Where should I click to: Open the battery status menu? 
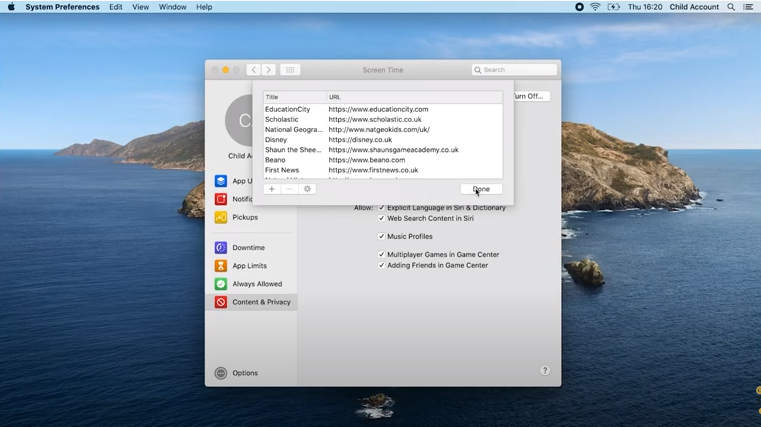coord(613,7)
